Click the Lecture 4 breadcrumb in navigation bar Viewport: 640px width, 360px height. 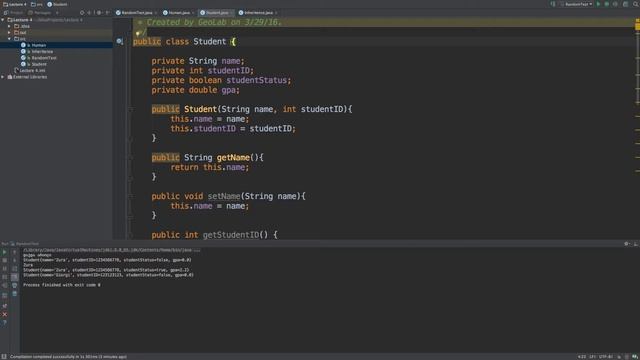[x=15, y=4]
